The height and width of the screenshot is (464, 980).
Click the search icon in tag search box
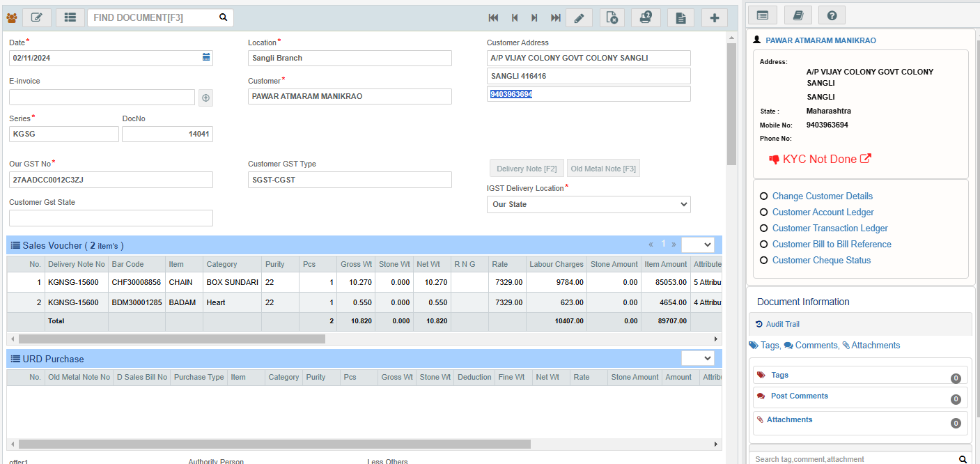(x=963, y=459)
